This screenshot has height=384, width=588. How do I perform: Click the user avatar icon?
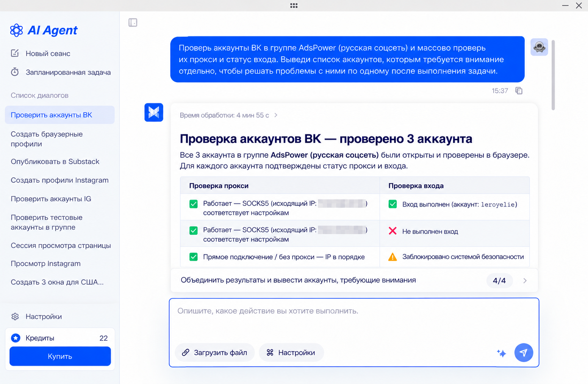[x=539, y=47]
